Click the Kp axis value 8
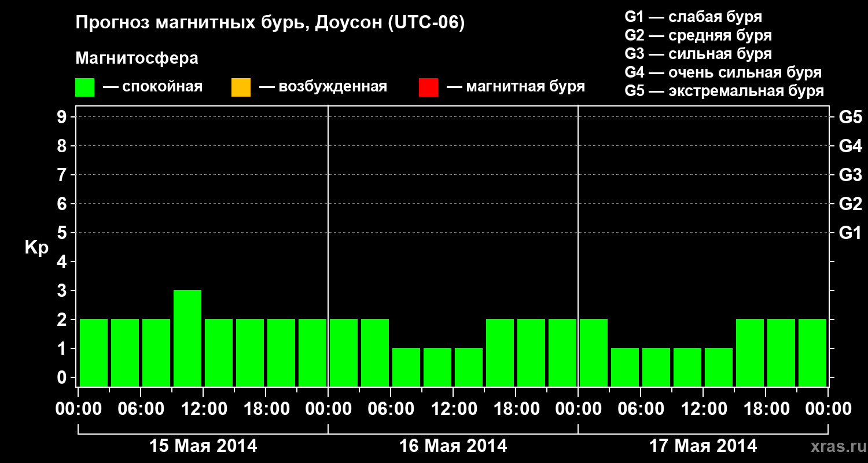 (63, 146)
